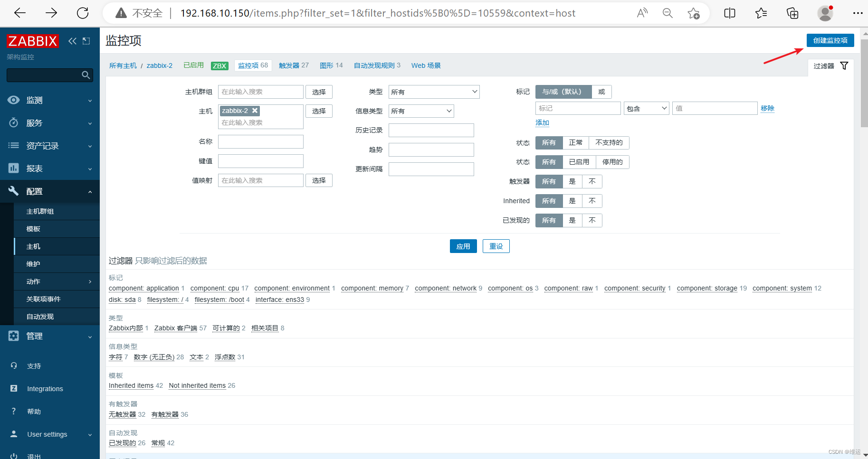Open the 类型 dropdown

coord(434,92)
